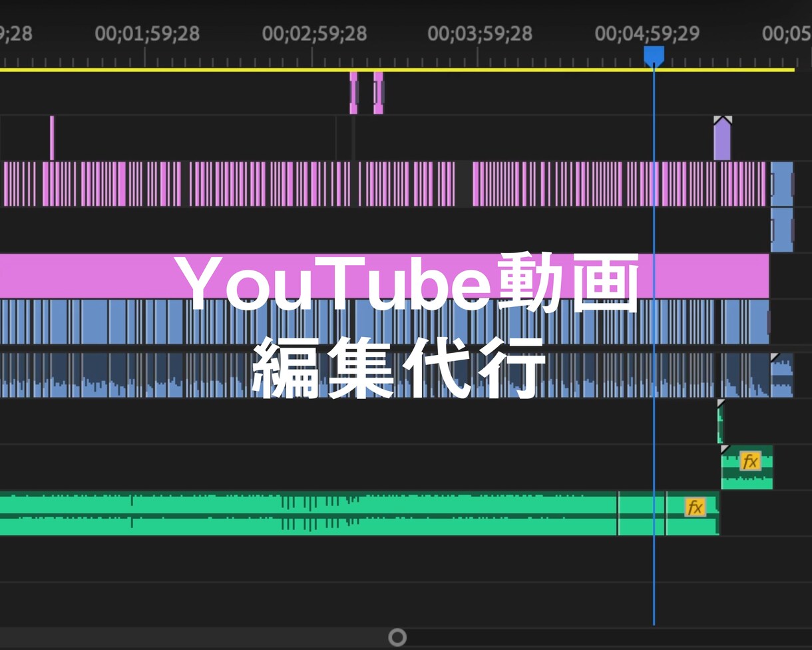
Task: Click the yellow render bar under the ruler
Action: (397, 69)
